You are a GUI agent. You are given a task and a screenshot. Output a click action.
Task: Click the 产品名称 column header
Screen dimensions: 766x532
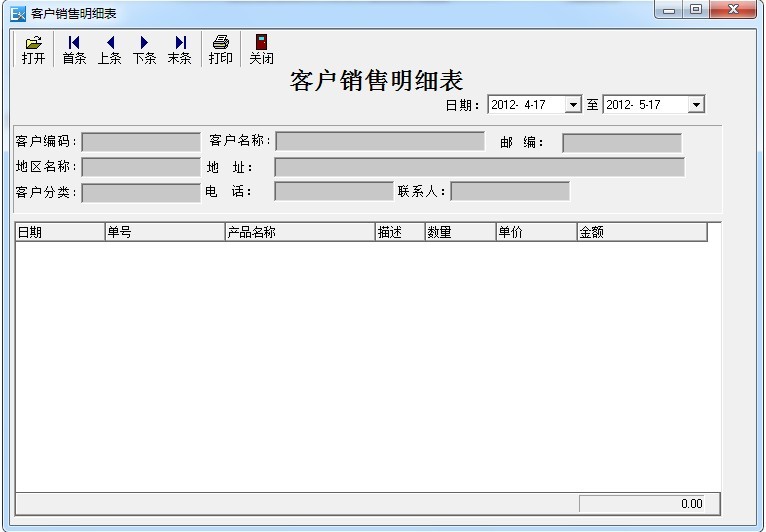point(300,232)
